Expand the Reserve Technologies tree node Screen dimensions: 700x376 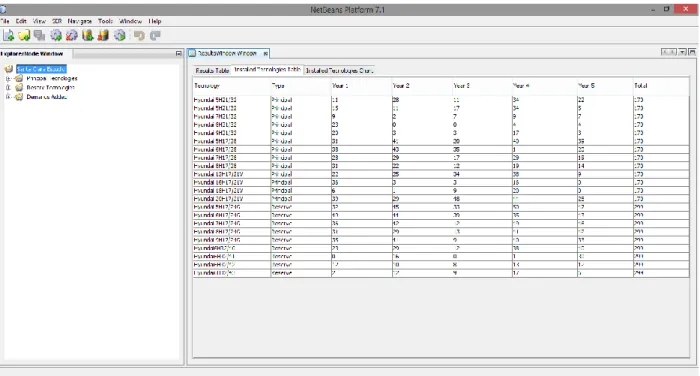point(8,88)
